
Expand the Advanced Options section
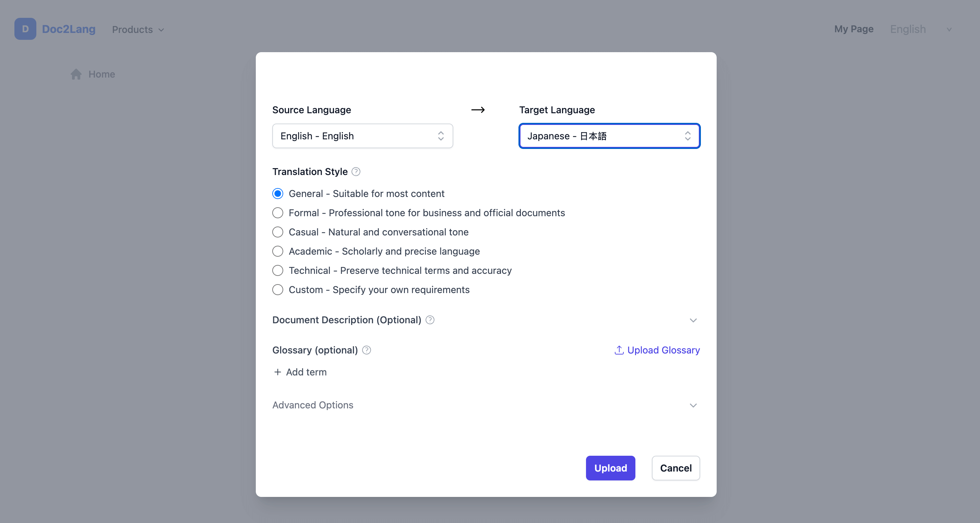point(693,405)
